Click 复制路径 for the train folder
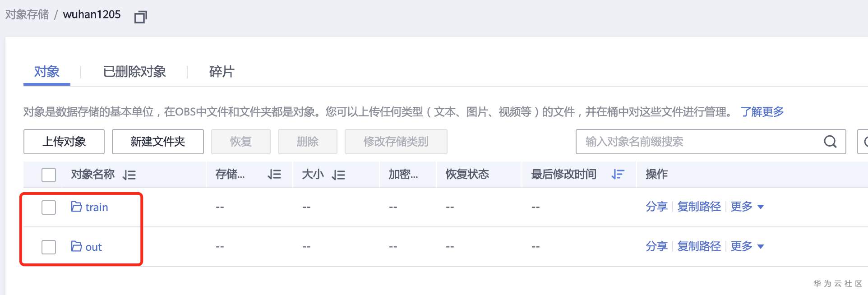868x295 pixels. coord(699,207)
